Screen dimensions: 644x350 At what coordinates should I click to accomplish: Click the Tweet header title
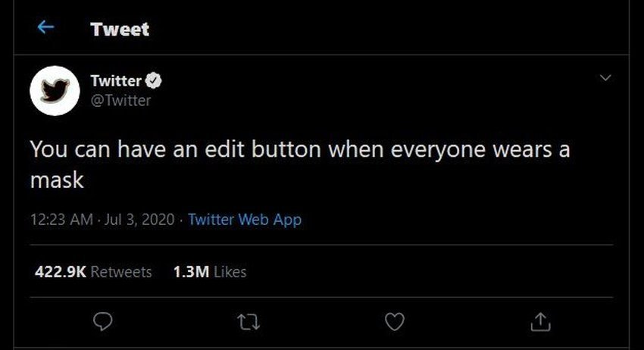(120, 29)
